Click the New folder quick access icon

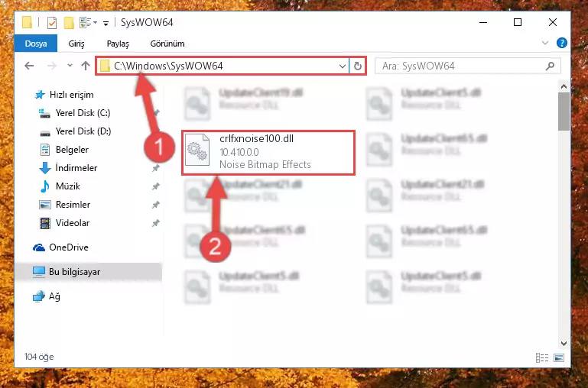(69, 23)
